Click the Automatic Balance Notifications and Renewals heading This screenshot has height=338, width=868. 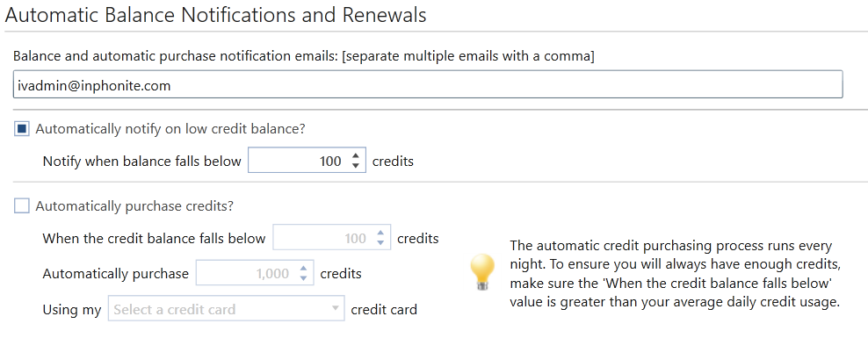click(x=216, y=15)
